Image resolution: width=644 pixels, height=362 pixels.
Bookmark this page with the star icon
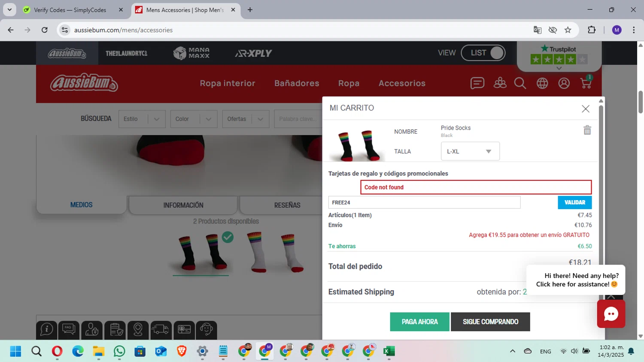tap(568, 30)
